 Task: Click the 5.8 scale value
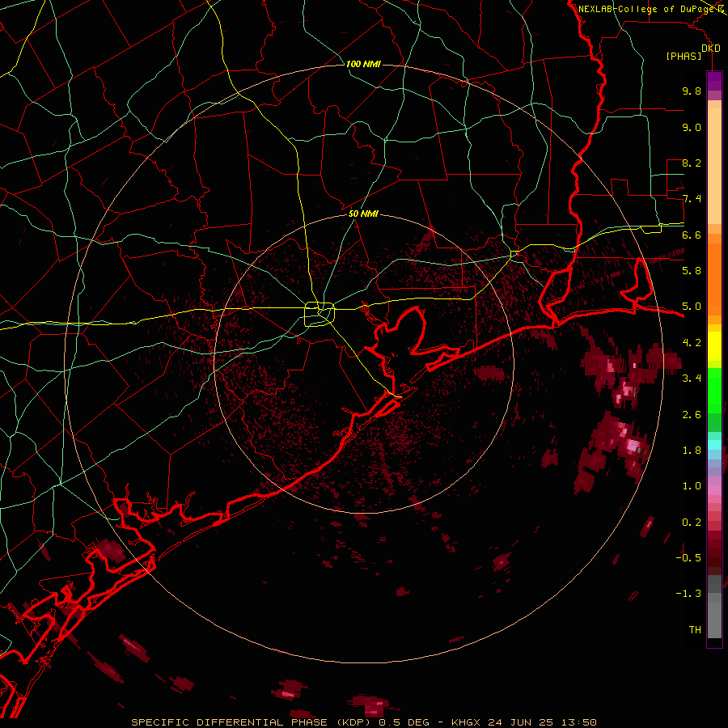[x=692, y=271]
